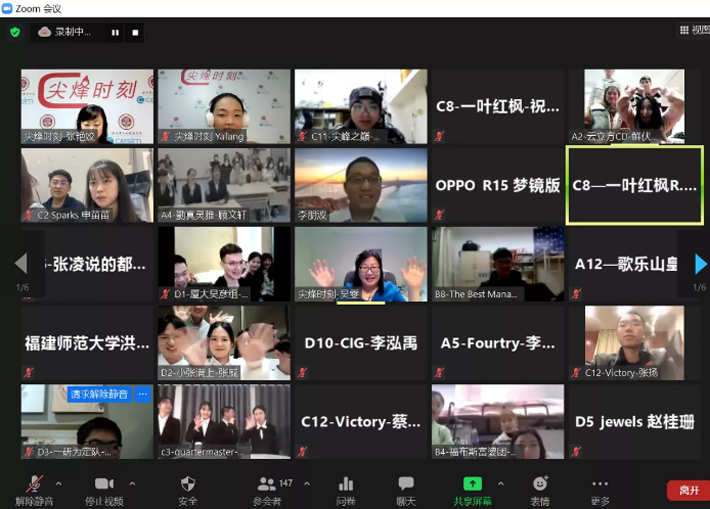710x509 pixels.
Task: Expand the arrow beside participants
Action: pyautogui.click(x=306, y=484)
